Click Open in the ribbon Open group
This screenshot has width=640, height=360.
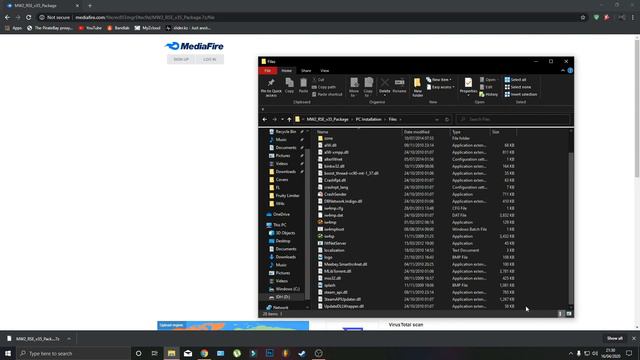tap(488, 80)
